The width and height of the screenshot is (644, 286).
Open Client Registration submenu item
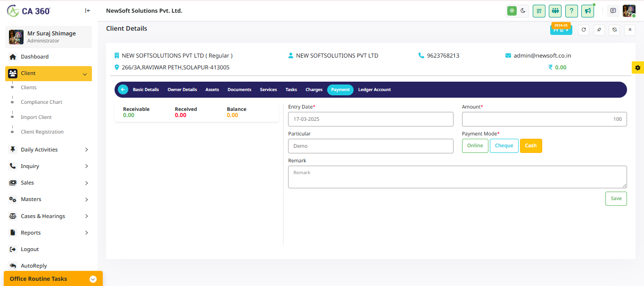(42, 132)
